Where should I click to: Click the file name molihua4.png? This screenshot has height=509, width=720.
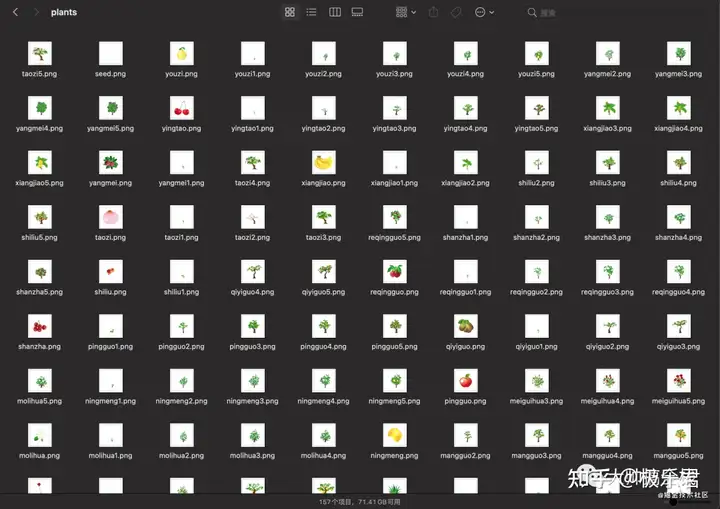[x=324, y=456]
